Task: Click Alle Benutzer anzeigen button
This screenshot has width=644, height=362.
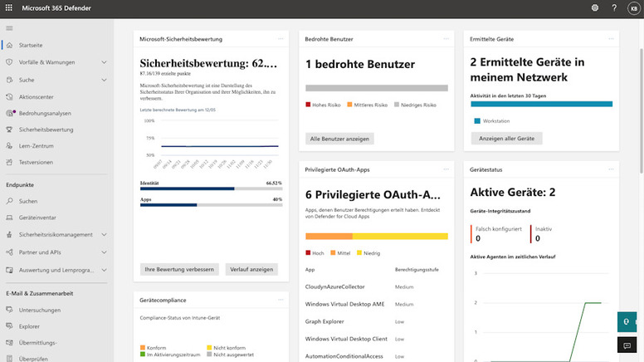Action: click(x=339, y=139)
